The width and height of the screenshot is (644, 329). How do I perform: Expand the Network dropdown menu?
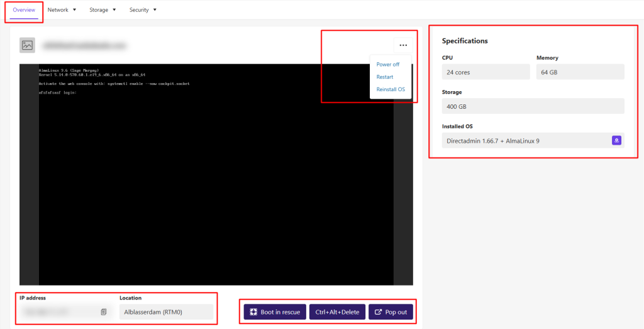62,10
